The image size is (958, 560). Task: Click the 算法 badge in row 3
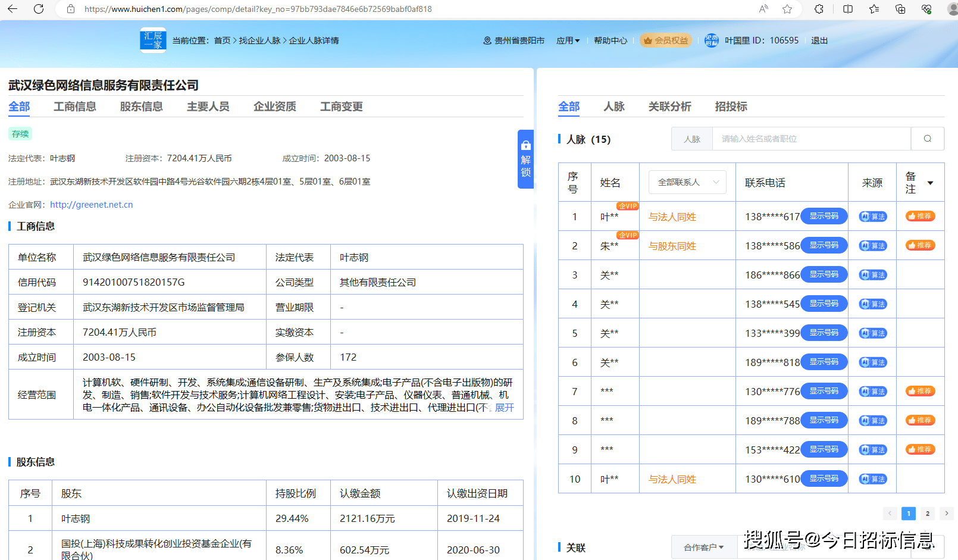tap(873, 275)
